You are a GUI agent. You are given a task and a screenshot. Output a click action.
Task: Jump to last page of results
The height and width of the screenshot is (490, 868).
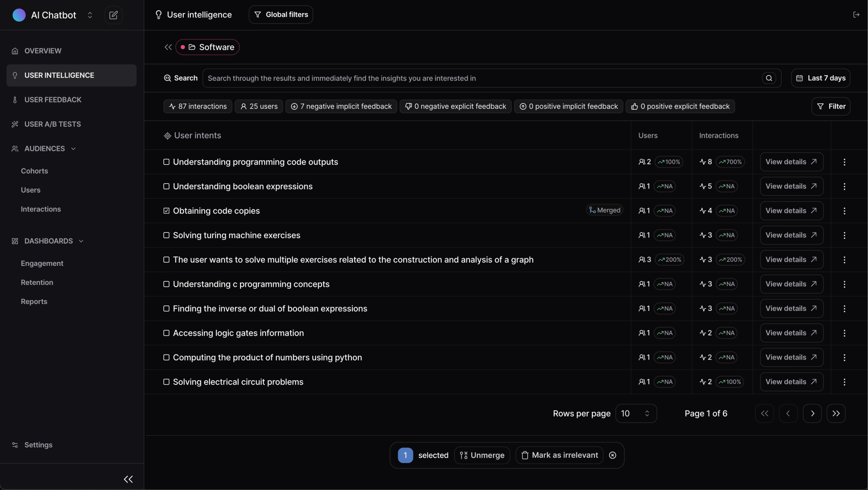coord(836,413)
